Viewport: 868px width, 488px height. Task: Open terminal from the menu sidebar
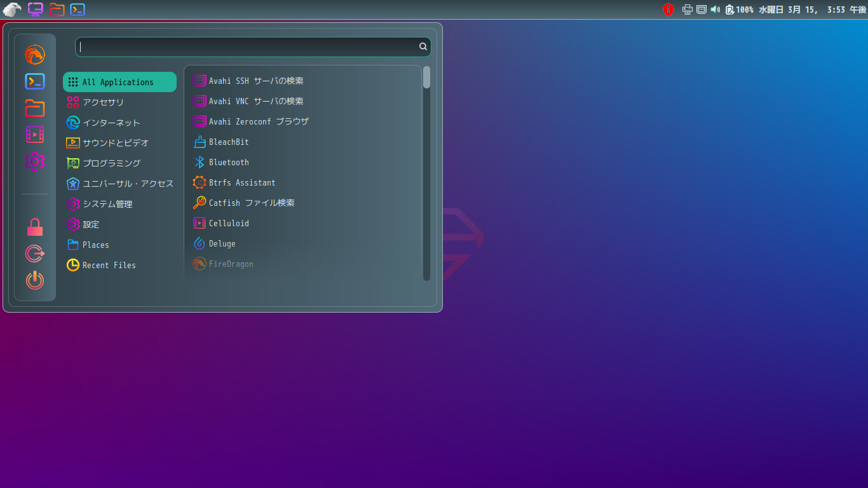click(35, 81)
